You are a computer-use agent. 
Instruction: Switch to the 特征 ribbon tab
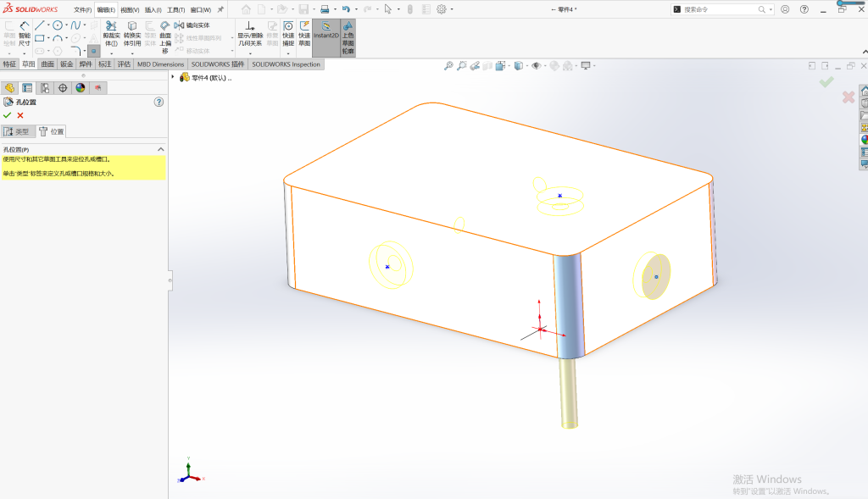click(9, 64)
